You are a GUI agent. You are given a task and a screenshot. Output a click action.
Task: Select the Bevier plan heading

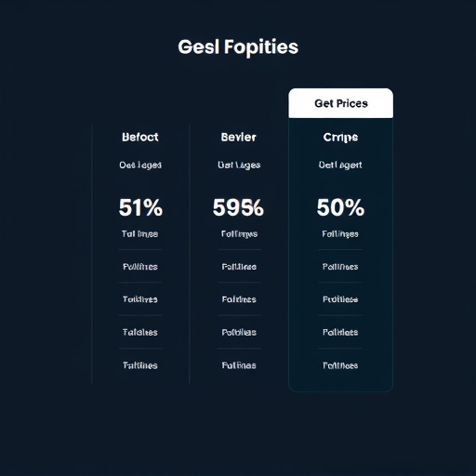click(x=238, y=137)
